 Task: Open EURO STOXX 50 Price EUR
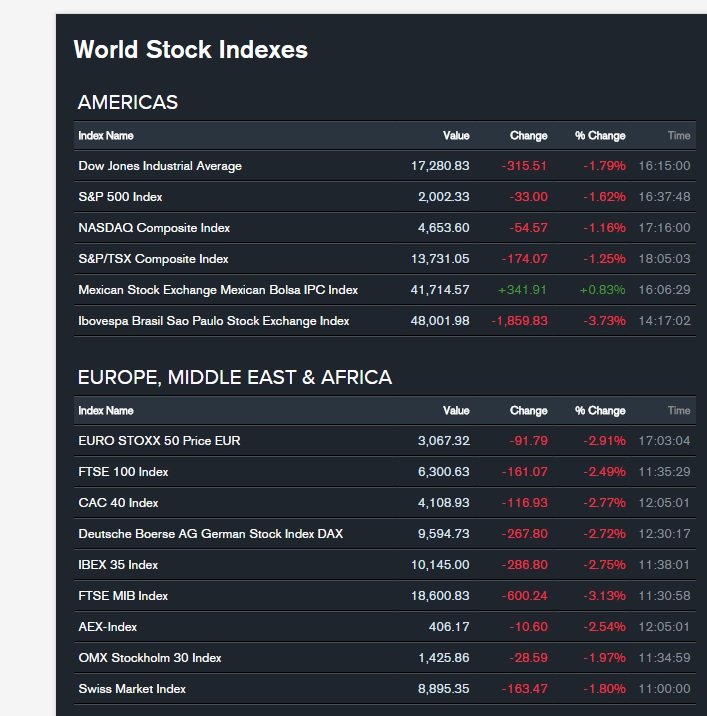(159, 441)
